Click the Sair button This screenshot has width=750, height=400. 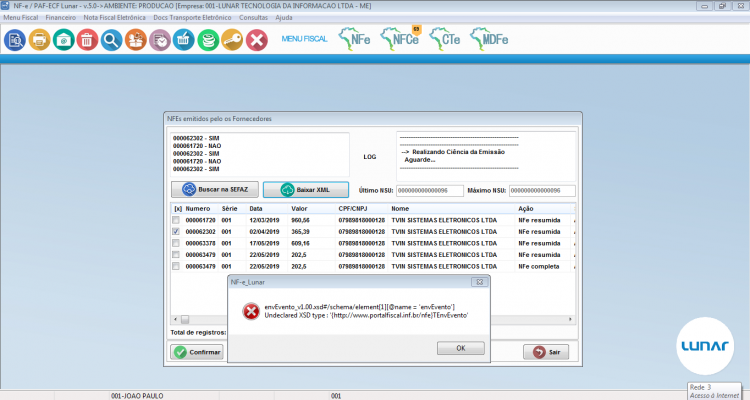546,352
